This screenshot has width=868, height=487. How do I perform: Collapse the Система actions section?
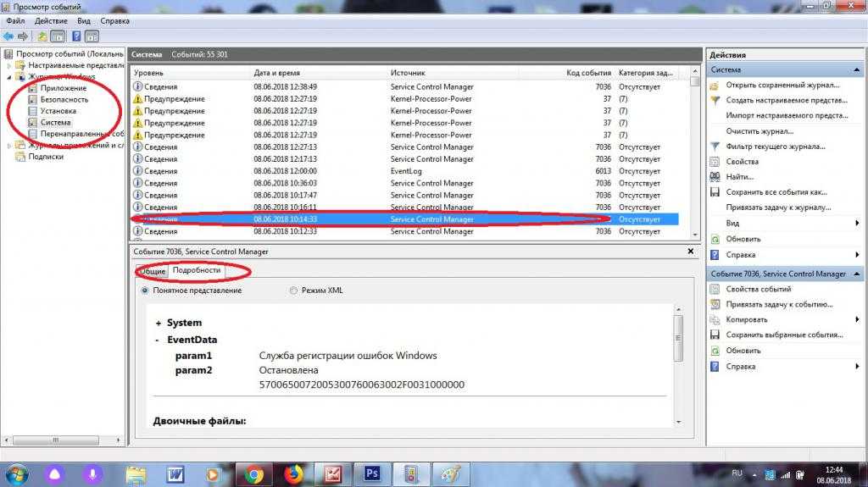[x=857, y=69]
